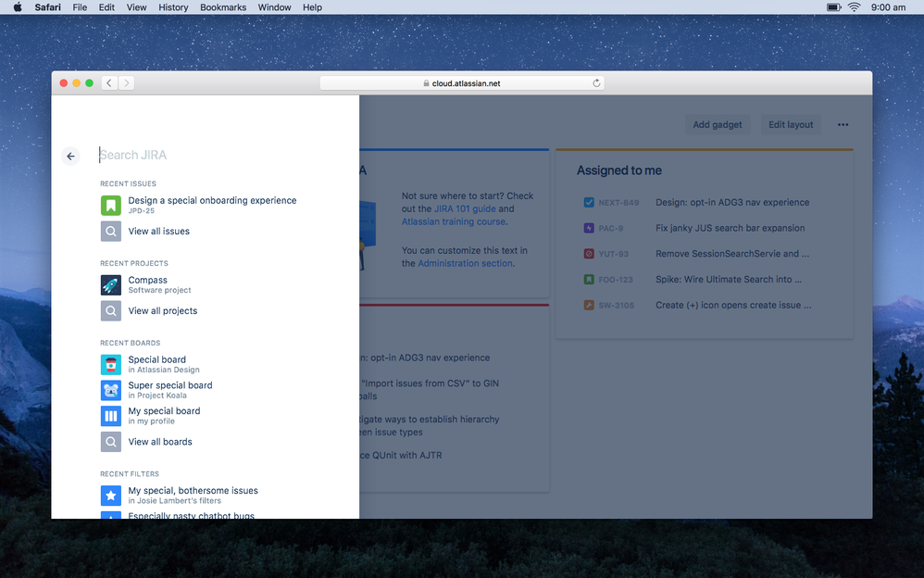Screen dimensions: 924x578
Task: Open View all issues link
Action: click(x=159, y=232)
